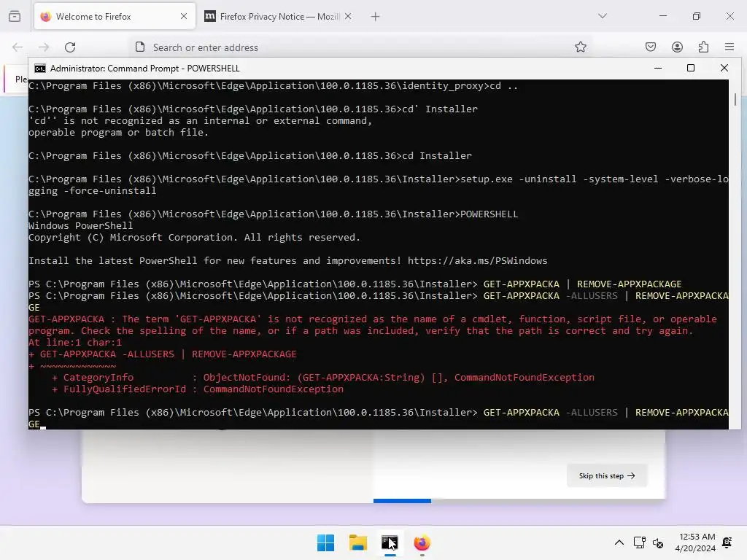Click the page icon in address bar

[x=139, y=47]
